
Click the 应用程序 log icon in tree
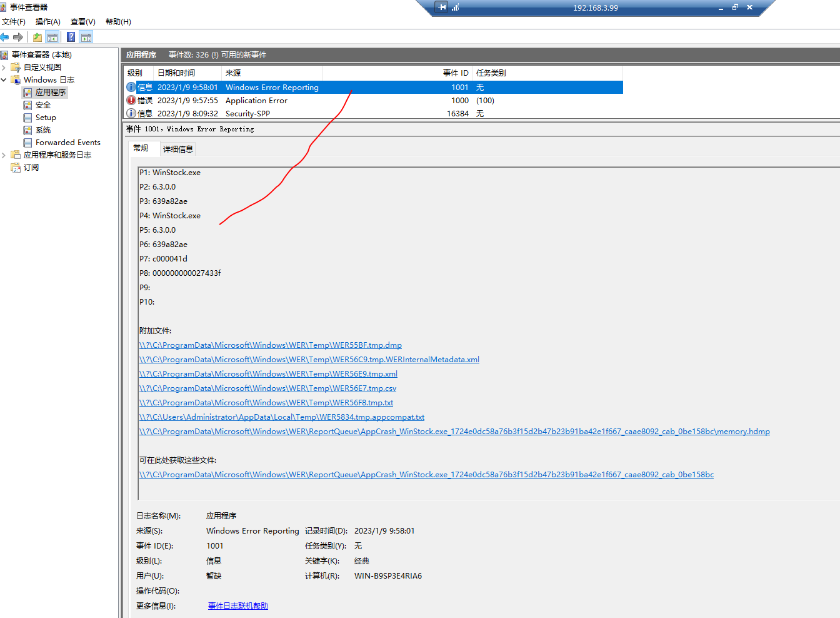click(x=27, y=93)
